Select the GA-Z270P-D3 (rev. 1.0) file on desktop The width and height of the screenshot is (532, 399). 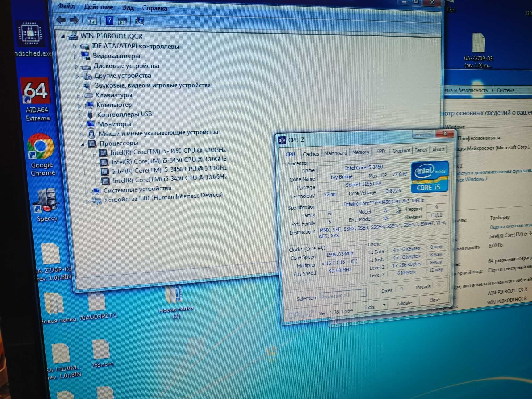click(x=478, y=51)
